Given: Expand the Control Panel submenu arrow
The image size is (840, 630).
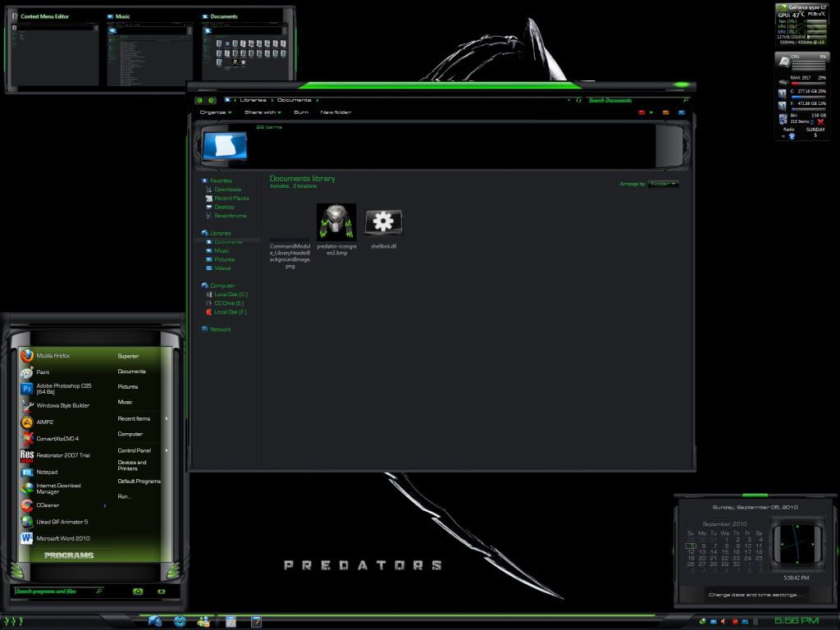Looking at the screenshot, I should [x=167, y=450].
